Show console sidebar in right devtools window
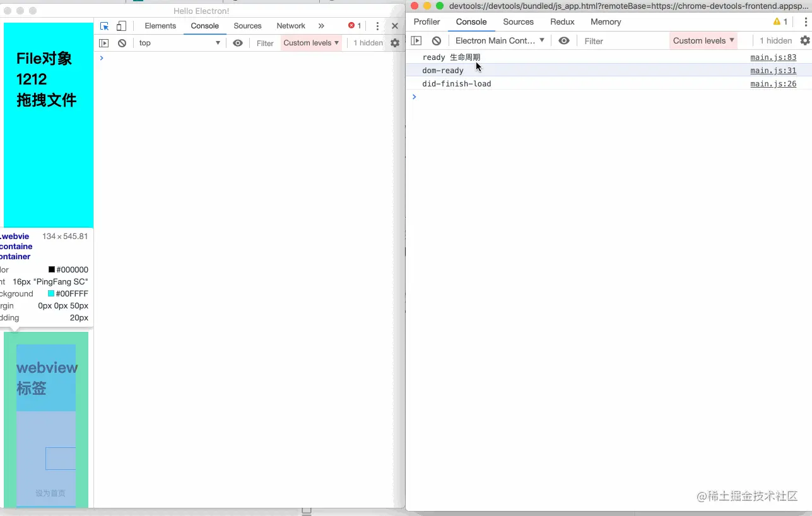812x516 pixels. pos(416,40)
